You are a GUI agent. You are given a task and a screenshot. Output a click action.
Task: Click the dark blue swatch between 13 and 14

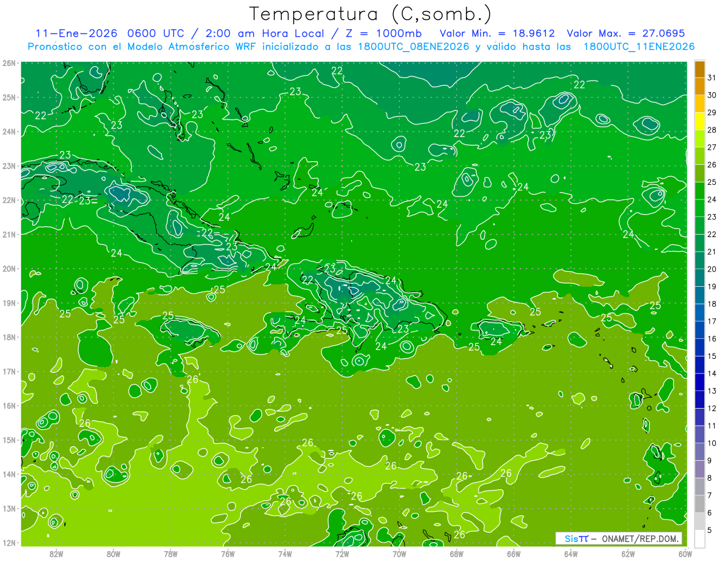click(699, 382)
